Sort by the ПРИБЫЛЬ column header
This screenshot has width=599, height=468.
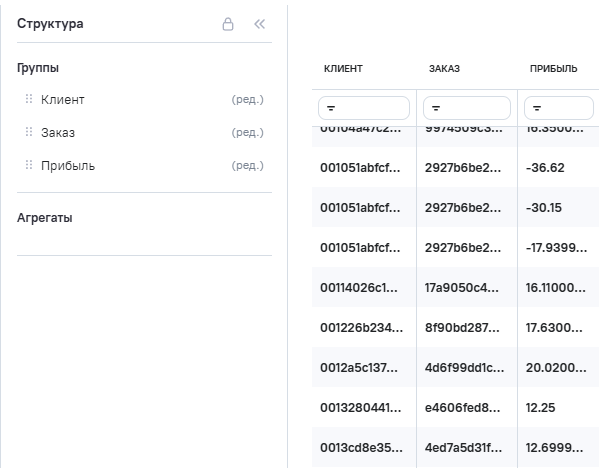coord(554,69)
